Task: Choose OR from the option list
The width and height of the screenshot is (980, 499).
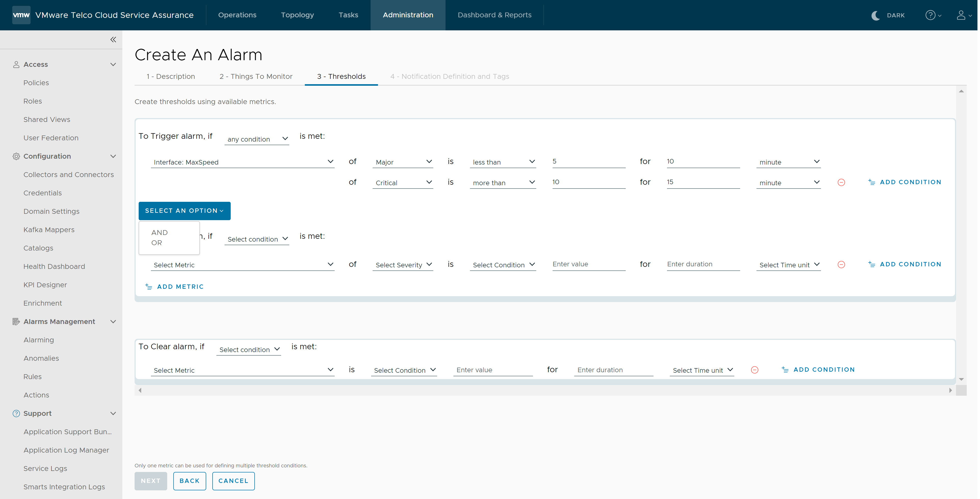Action: [156, 243]
